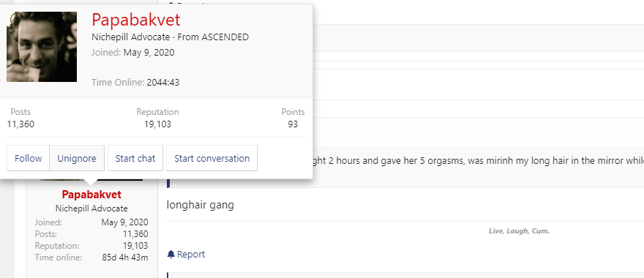Click the sidebar Time online value 85d 4h 43m
The height and width of the screenshot is (278, 644).
pyautogui.click(x=125, y=258)
